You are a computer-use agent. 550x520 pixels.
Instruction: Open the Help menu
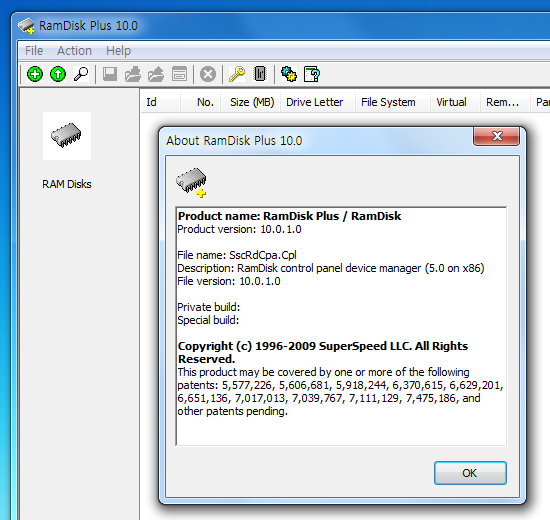point(119,51)
